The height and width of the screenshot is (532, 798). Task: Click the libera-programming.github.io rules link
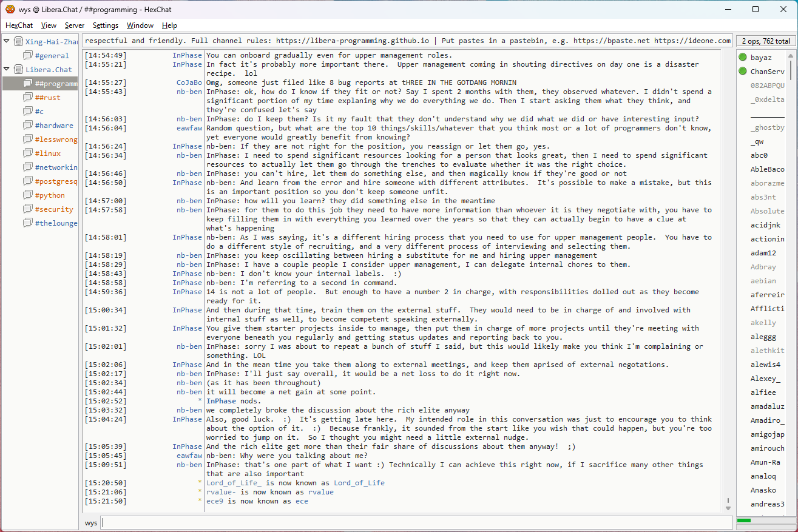click(x=353, y=41)
